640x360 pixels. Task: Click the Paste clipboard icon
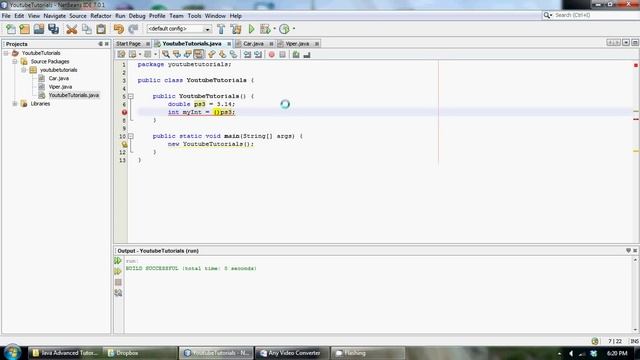pyautogui.click(x=101, y=29)
